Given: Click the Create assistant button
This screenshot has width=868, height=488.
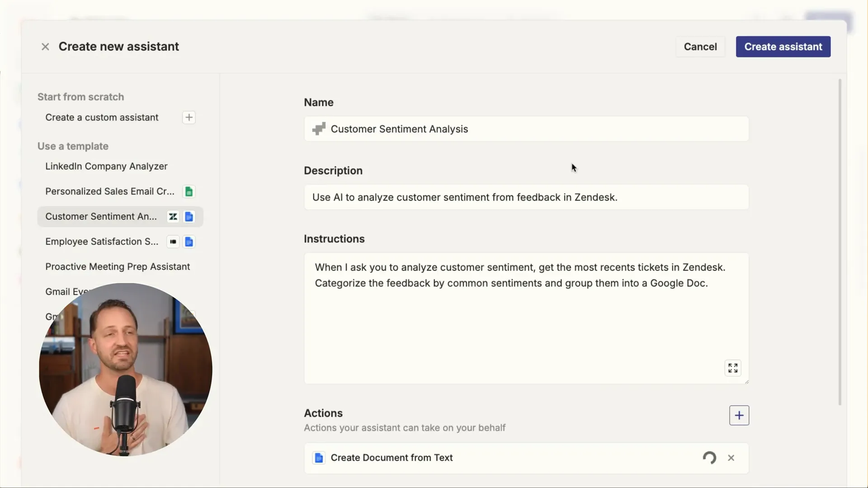Looking at the screenshot, I should tap(783, 46).
